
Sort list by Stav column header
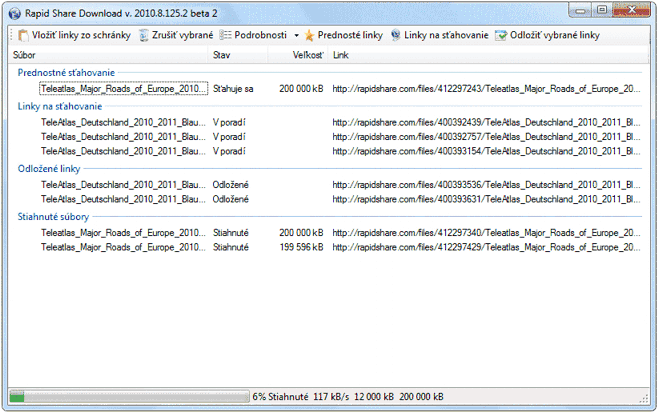[x=221, y=54]
